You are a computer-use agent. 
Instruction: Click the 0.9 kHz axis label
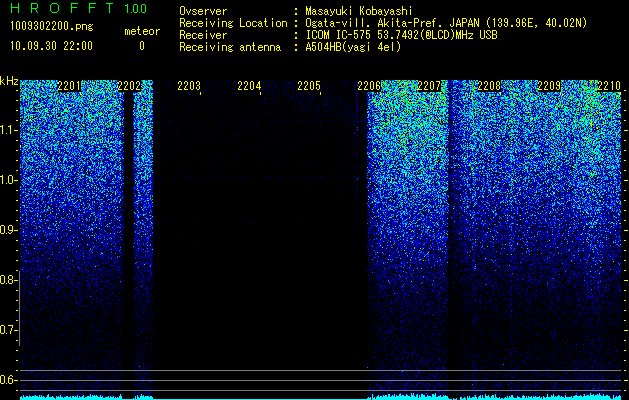pos(7,230)
